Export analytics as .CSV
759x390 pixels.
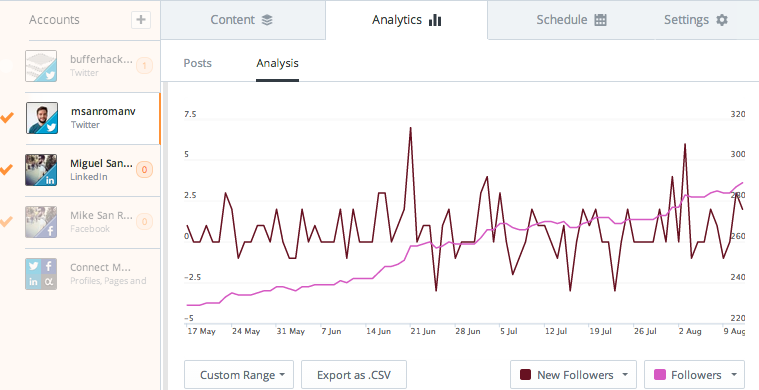pyautogui.click(x=354, y=375)
